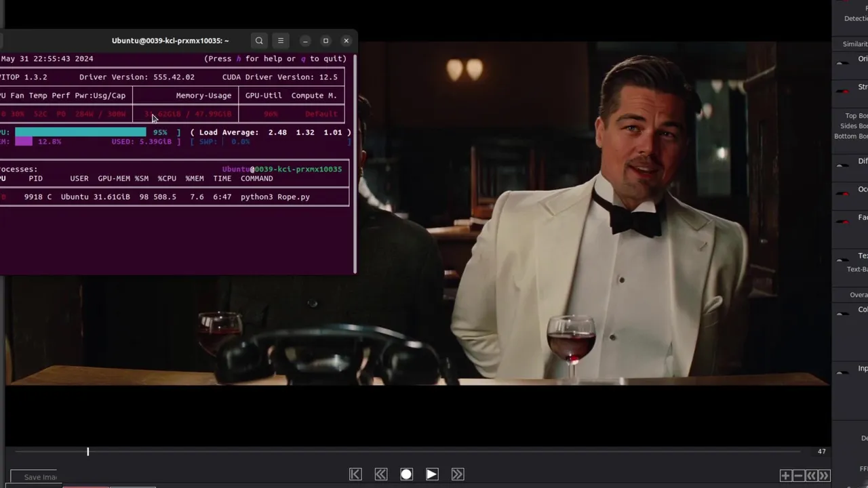868x488 pixels.
Task: Click the 'USED: 5.39GiB' memory text
Action: point(142,142)
